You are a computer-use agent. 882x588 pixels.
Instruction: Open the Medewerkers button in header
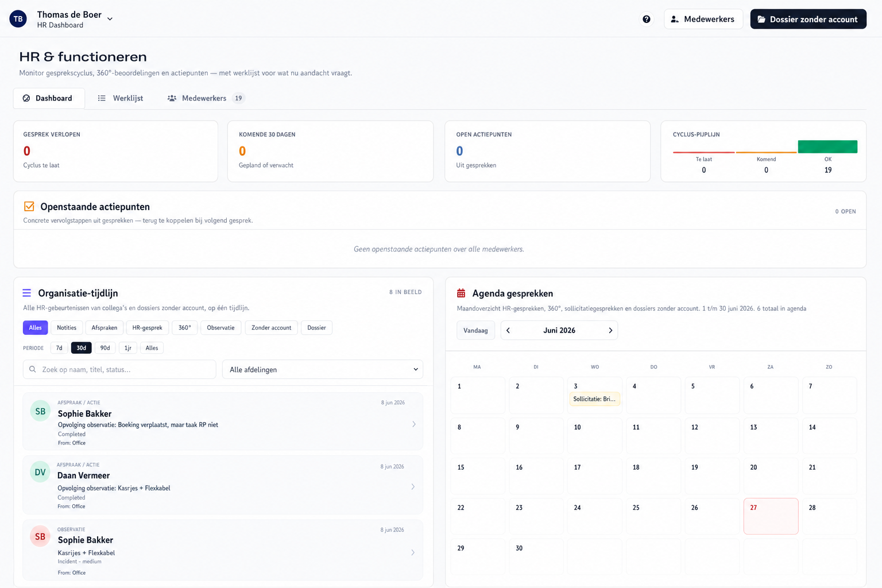[703, 19]
